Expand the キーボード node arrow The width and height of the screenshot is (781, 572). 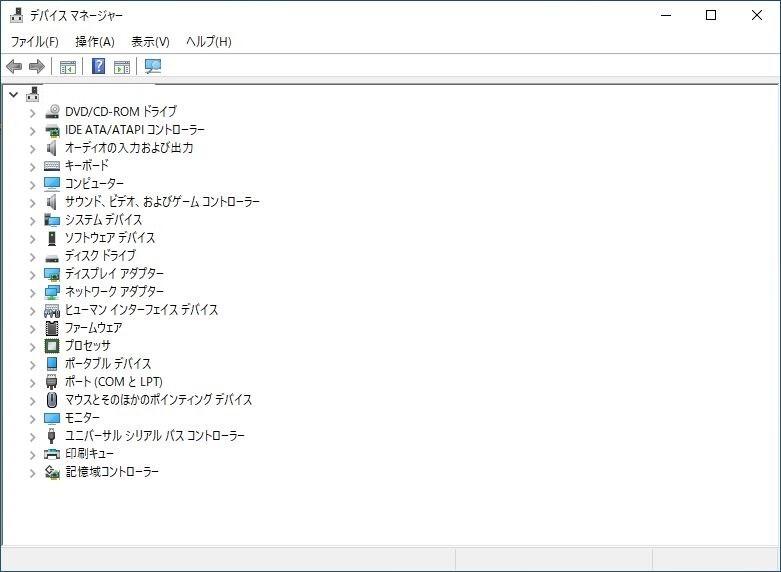[32, 166]
